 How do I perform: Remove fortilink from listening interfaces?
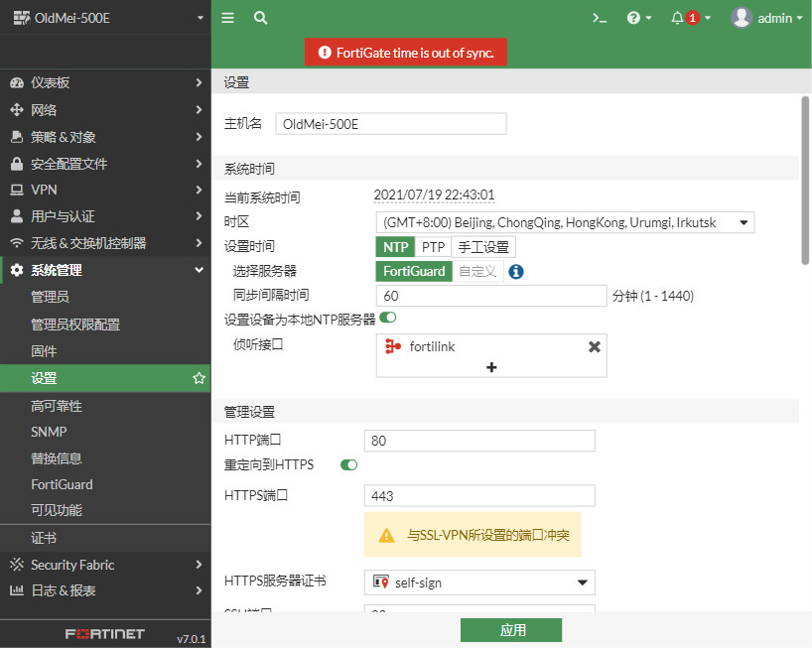595,346
